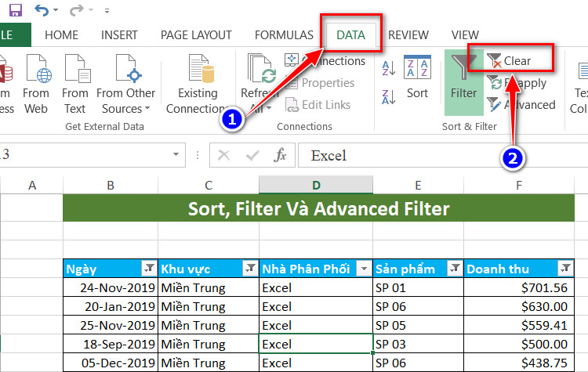Select the 18-Sep-2019 date cell
Screen dimensions: 588x372
tap(111, 344)
